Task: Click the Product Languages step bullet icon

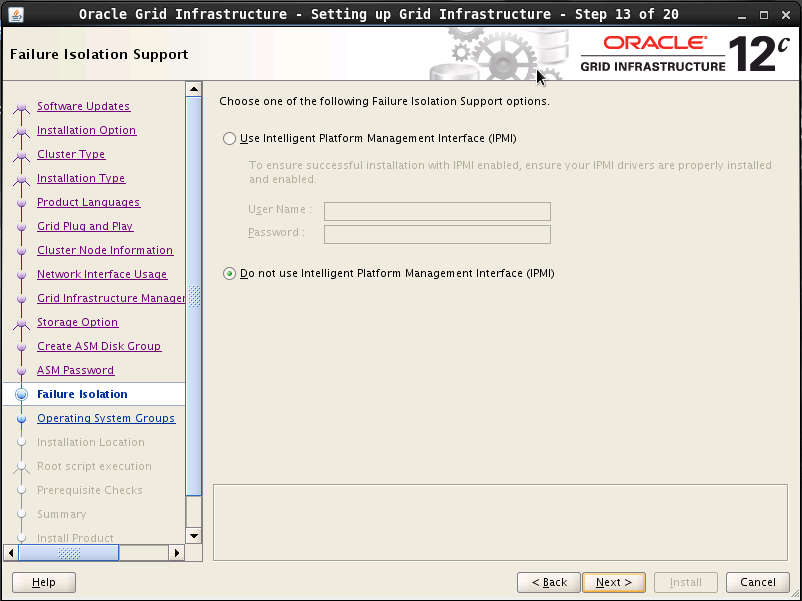Action: [x=21, y=203]
